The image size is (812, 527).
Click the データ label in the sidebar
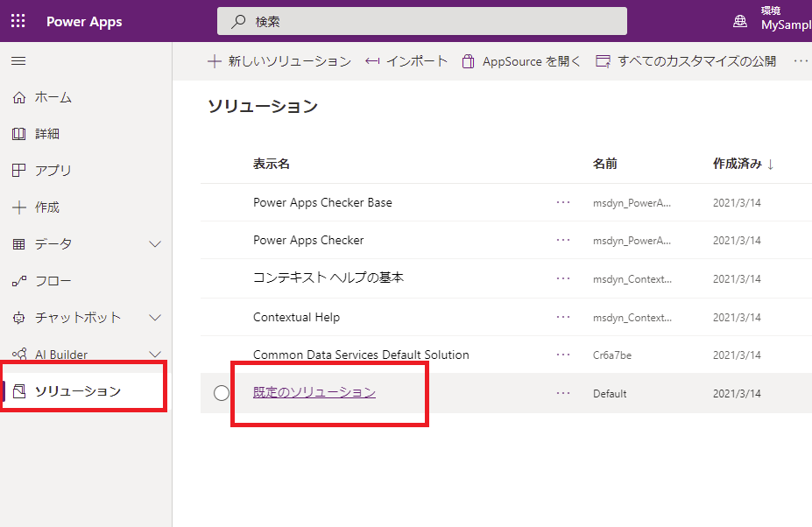coord(53,244)
